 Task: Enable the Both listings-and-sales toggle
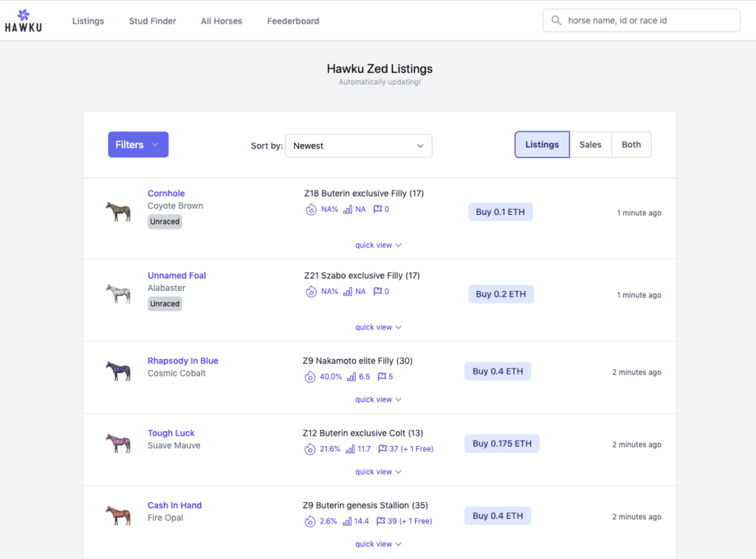click(631, 144)
